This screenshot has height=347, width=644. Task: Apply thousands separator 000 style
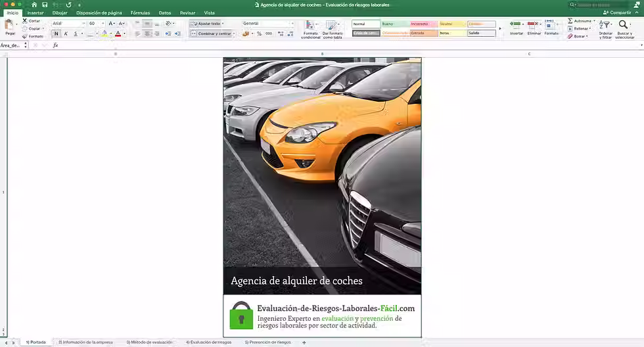269,34
